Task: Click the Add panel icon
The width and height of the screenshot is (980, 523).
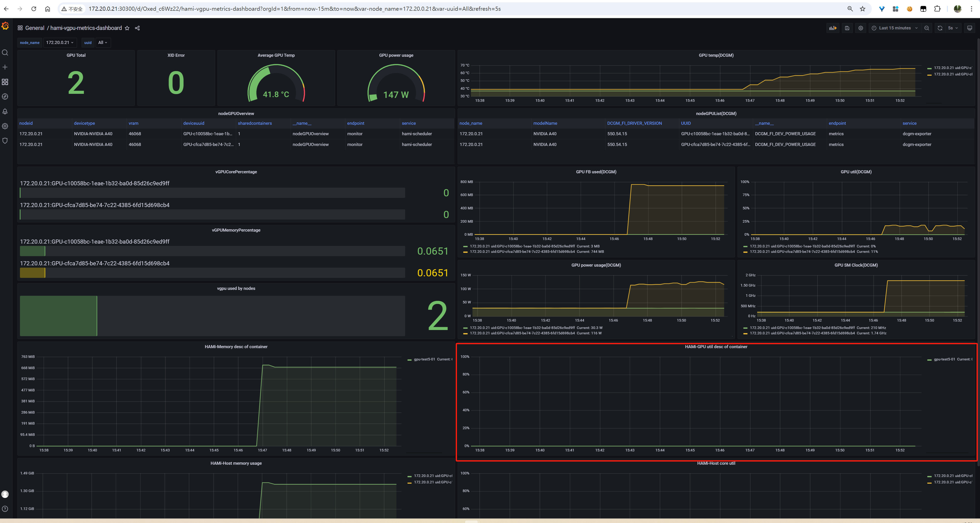Action: click(833, 28)
